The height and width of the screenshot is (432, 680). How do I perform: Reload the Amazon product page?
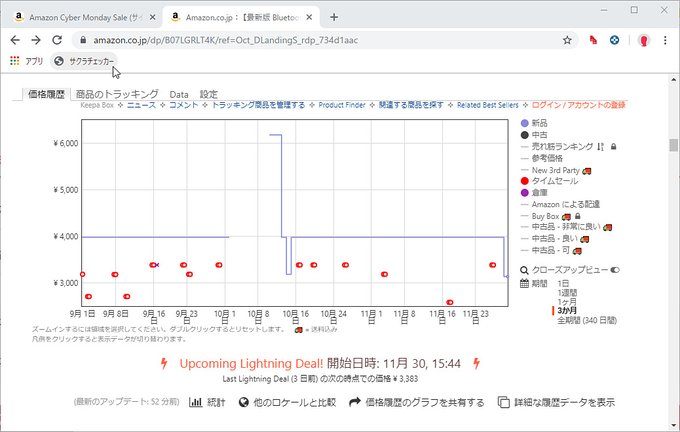(57, 40)
